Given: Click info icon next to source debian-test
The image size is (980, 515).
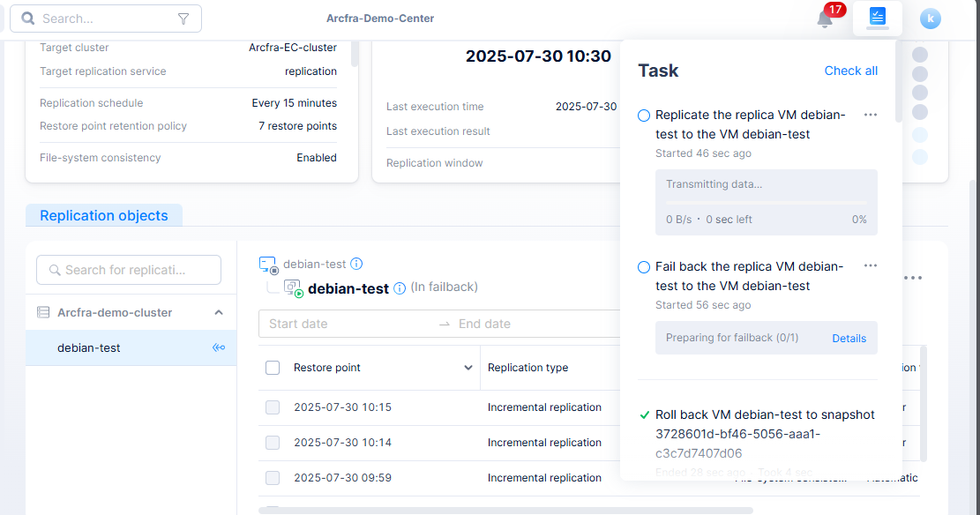Looking at the screenshot, I should [x=356, y=264].
